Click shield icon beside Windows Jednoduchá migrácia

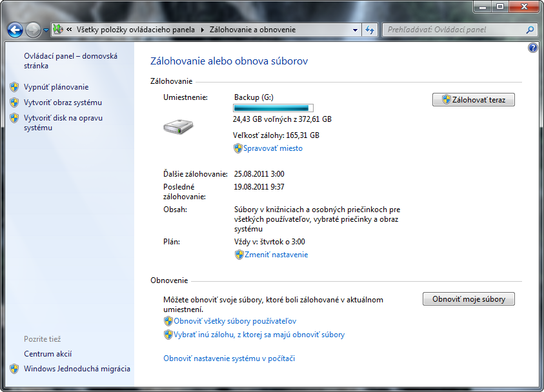coord(14,369)
